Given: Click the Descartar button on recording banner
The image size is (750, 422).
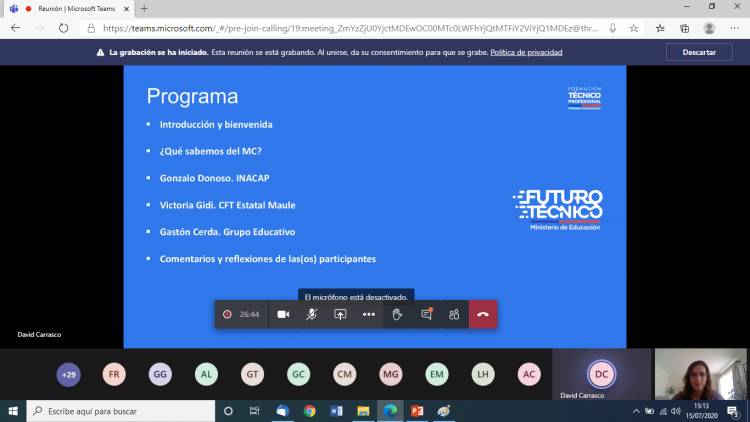Looking at the screenshot, I should [x=699, y=52].
